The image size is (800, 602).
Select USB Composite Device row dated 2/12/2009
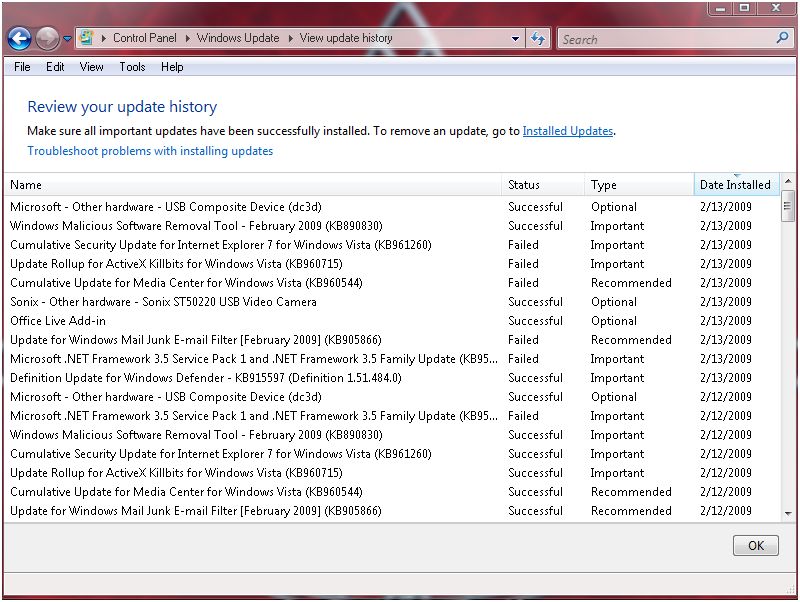(392, 397)
